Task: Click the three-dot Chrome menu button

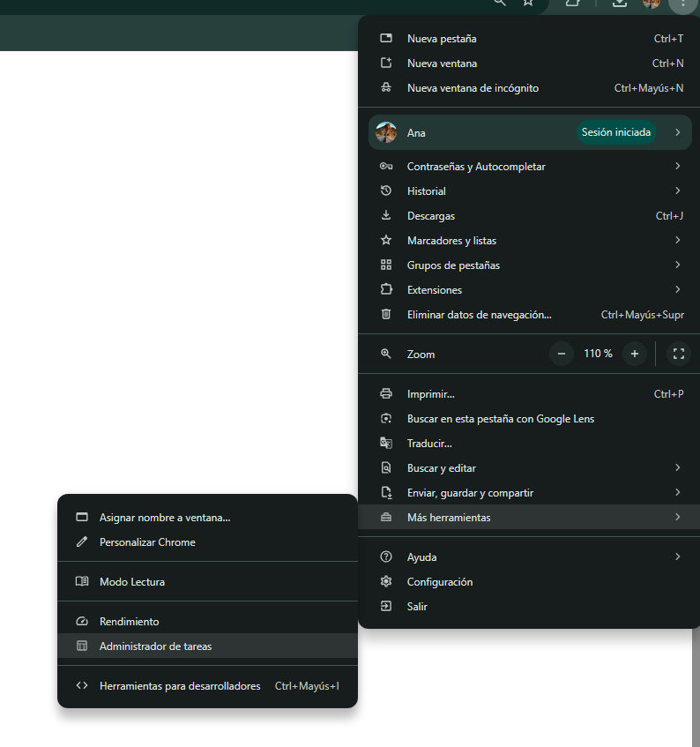Action: coord(683,4)
